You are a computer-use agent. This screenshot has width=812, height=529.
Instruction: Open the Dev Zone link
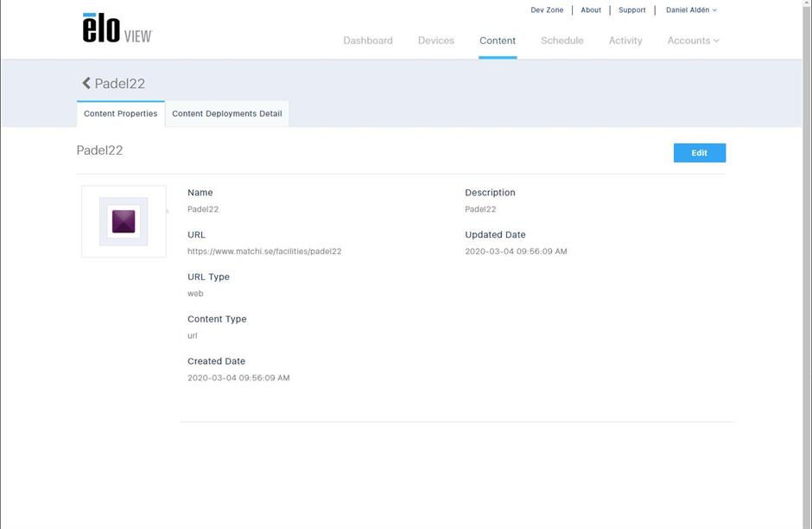[547, 10]
